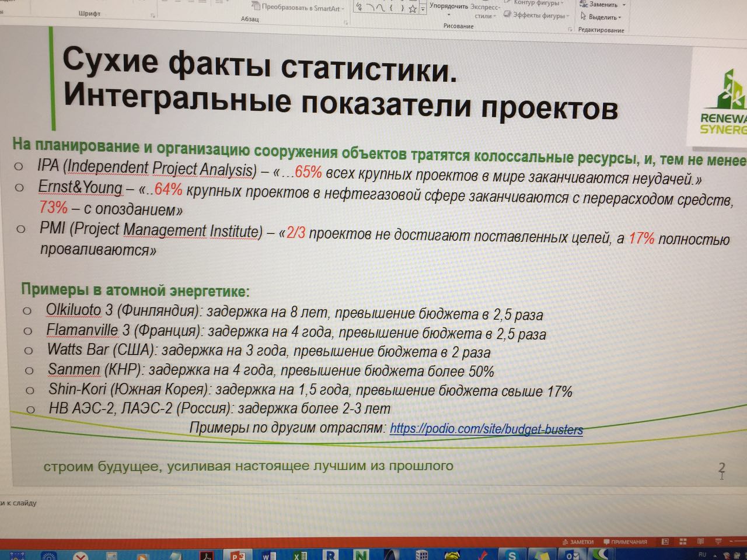Open the arrow next to Заменить
This screenshot has height=560, width=747.
[x=624, y=5]
